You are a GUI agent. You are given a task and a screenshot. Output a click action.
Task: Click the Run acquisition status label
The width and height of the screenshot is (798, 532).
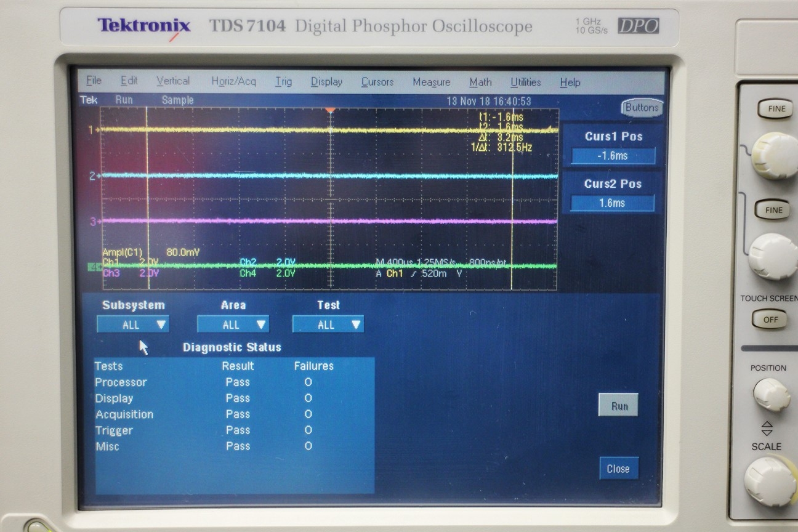(x=124, y=100)
